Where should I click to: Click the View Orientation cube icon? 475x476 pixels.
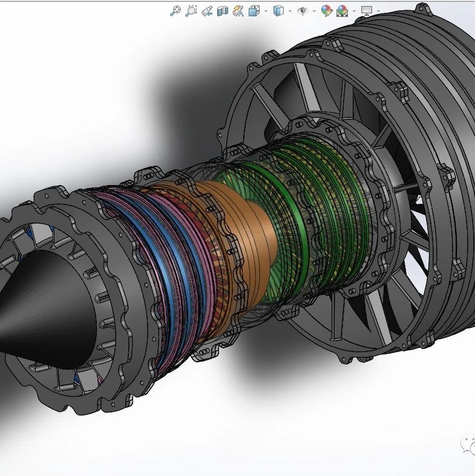click(254, 11)
